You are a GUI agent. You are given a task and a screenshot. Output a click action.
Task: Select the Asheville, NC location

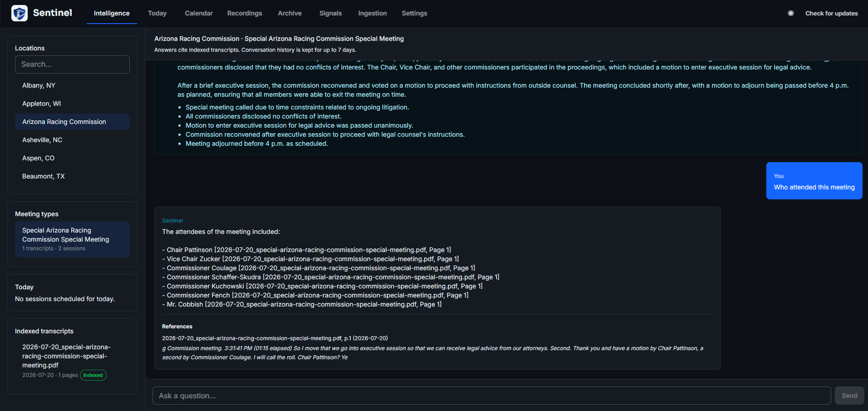tap(72, 140)
